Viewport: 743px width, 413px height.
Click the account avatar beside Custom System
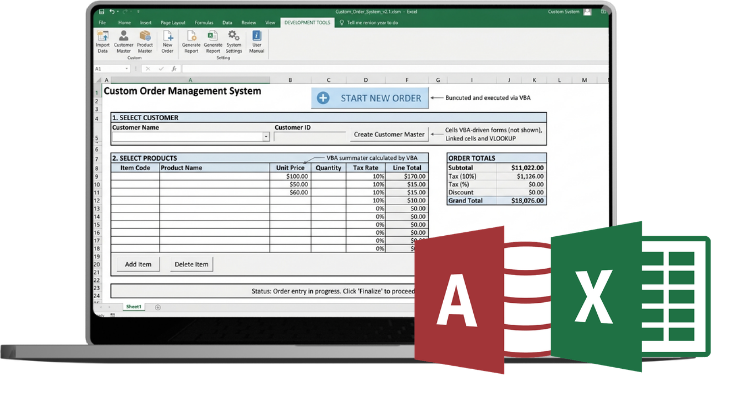click(587, 12)
